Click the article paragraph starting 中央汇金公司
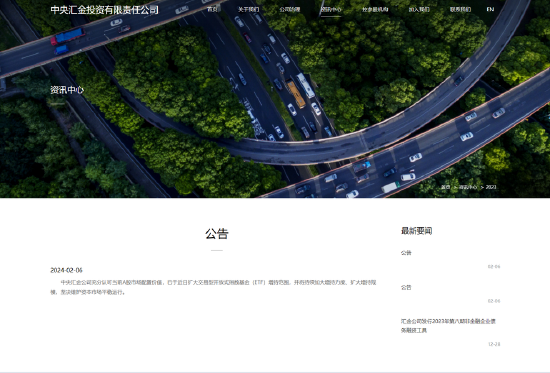The image size is (550, 373). (213, 287)
